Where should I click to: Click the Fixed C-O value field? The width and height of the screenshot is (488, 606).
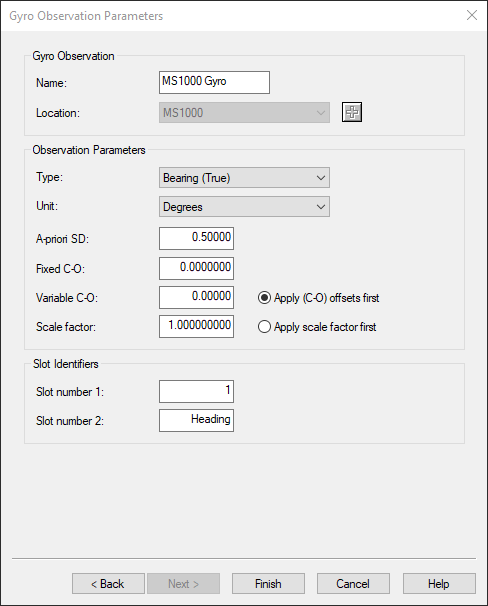click(196, 268)
